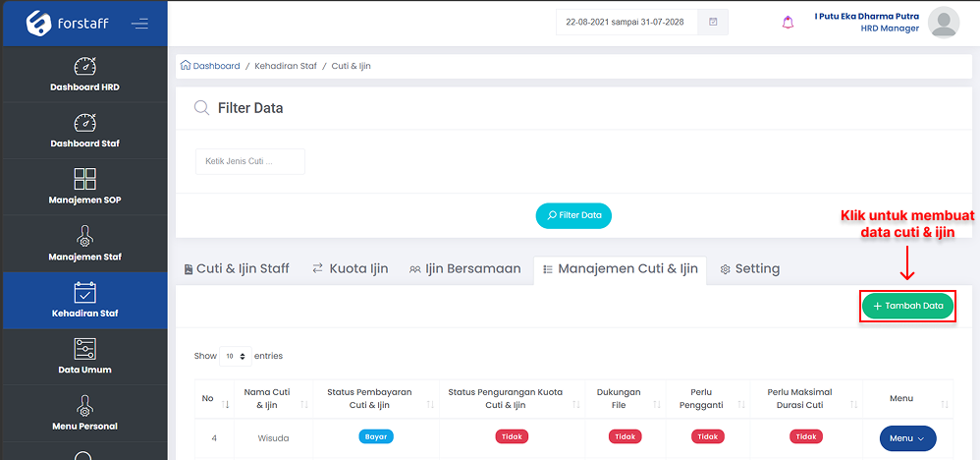
Task: Open Menu dropdown for Wisuda row
Action: coord(908,438)
